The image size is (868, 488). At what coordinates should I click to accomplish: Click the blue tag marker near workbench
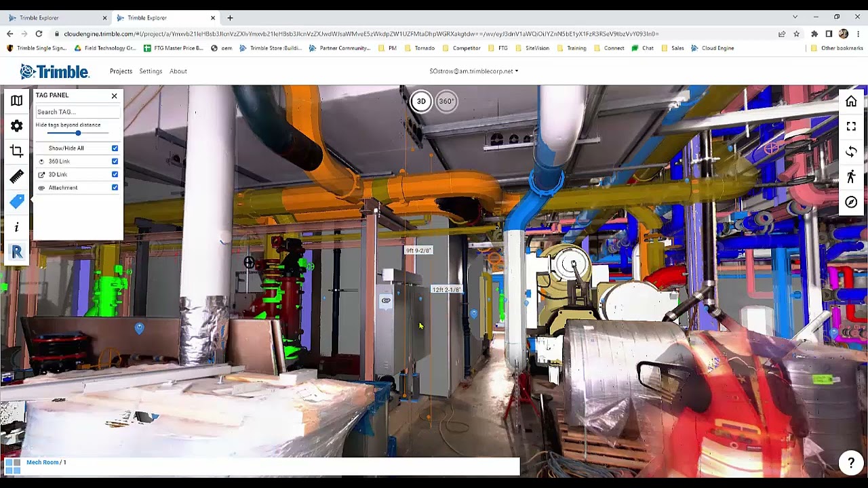click(x=139, y=329)
